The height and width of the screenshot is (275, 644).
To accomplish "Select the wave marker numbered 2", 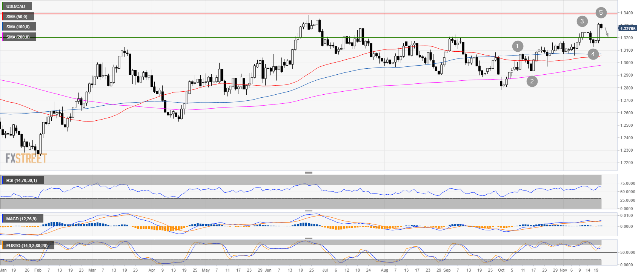I will click(532, 81).
